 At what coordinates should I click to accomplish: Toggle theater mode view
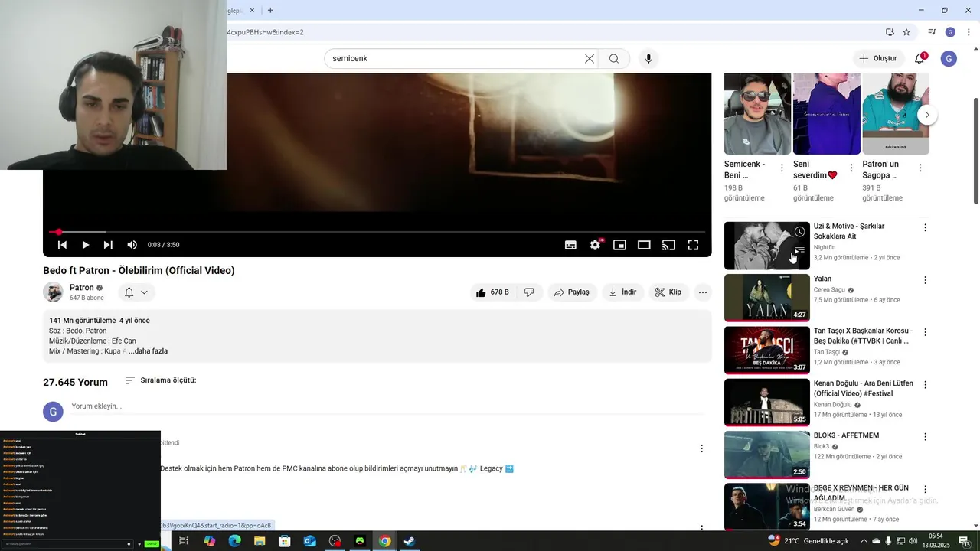pyautogui.click(x=644, y=245)
